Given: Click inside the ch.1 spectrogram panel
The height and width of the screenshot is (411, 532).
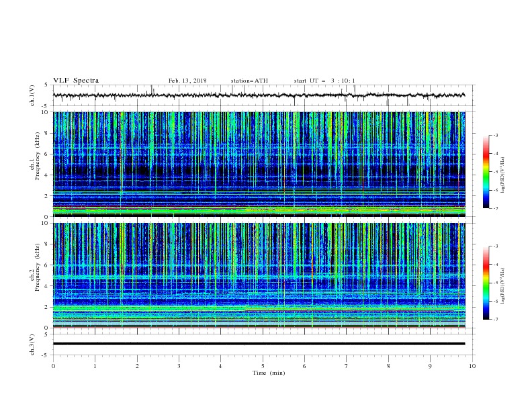Looking at the screenshot, I should pos(259,164).
